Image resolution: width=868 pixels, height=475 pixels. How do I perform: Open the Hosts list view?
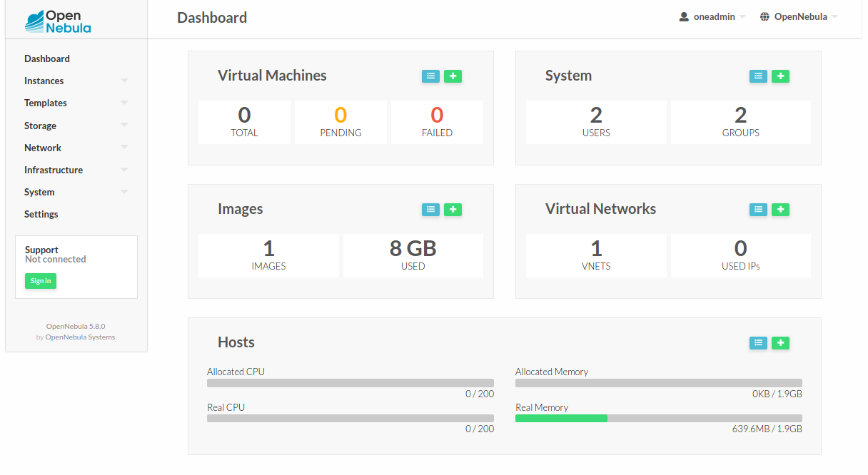coord(758,343)
